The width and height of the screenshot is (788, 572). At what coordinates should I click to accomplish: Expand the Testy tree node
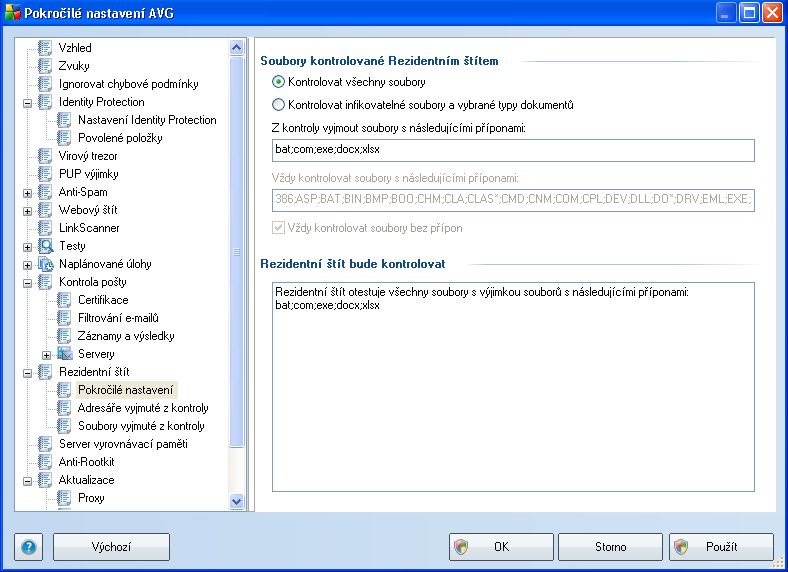point(28,247)
